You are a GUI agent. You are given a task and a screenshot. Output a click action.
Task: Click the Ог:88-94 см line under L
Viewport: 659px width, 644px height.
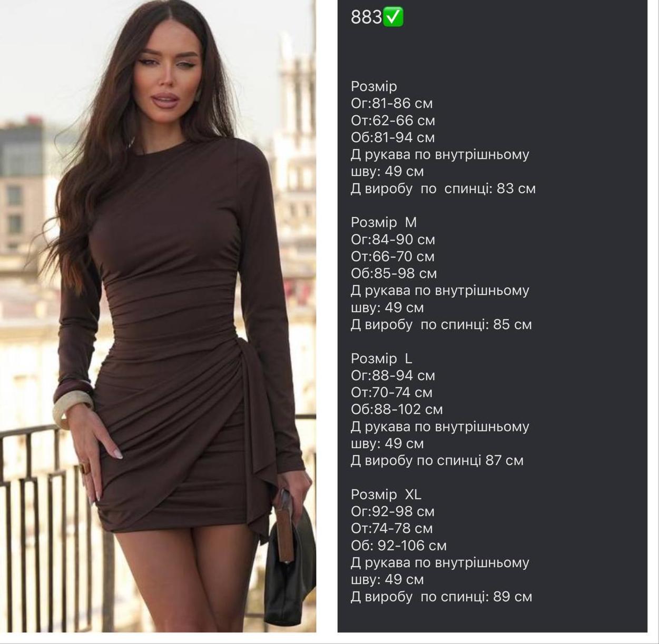pos(393,375)
